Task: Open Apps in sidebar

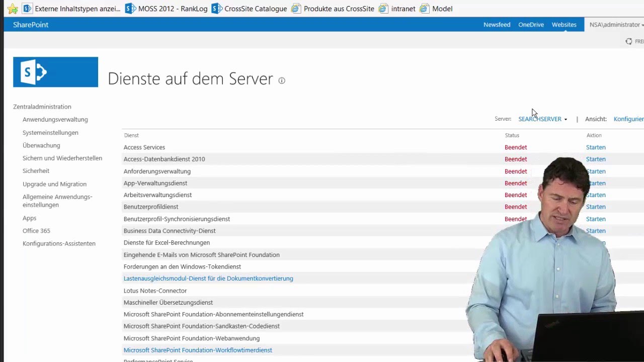Action: 29,218
